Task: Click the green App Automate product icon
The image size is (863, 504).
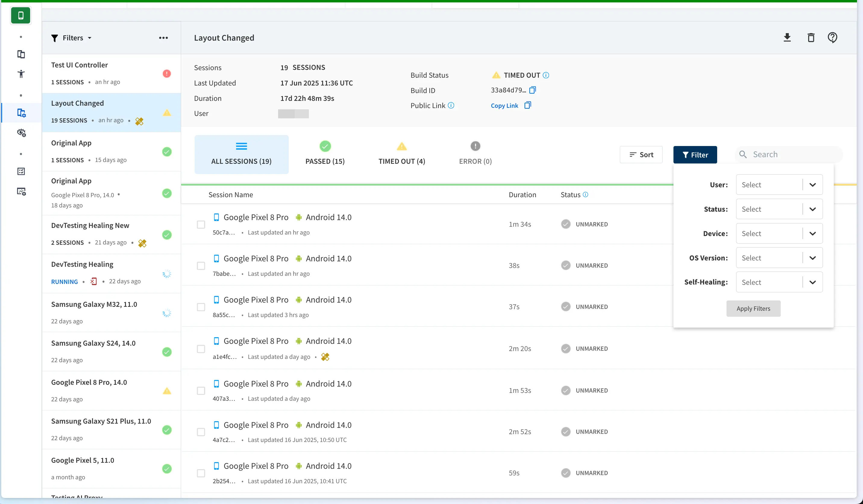Action: tap(20, 15)
